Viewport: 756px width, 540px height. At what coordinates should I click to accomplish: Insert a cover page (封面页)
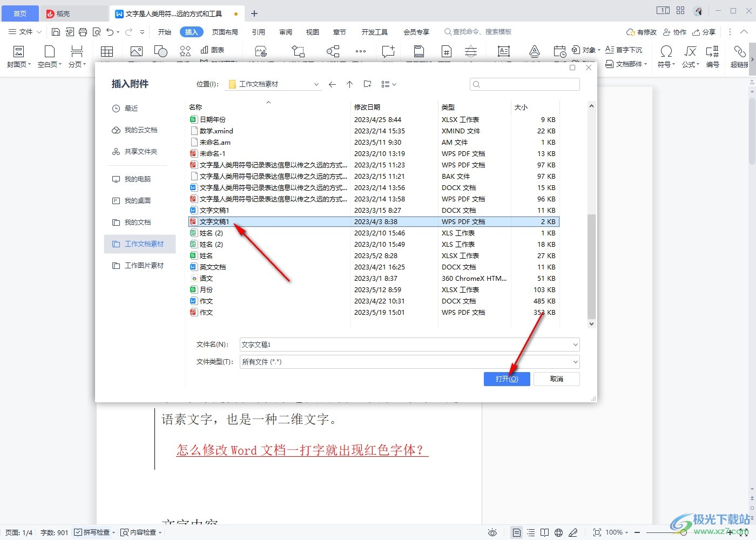(18, 57)
